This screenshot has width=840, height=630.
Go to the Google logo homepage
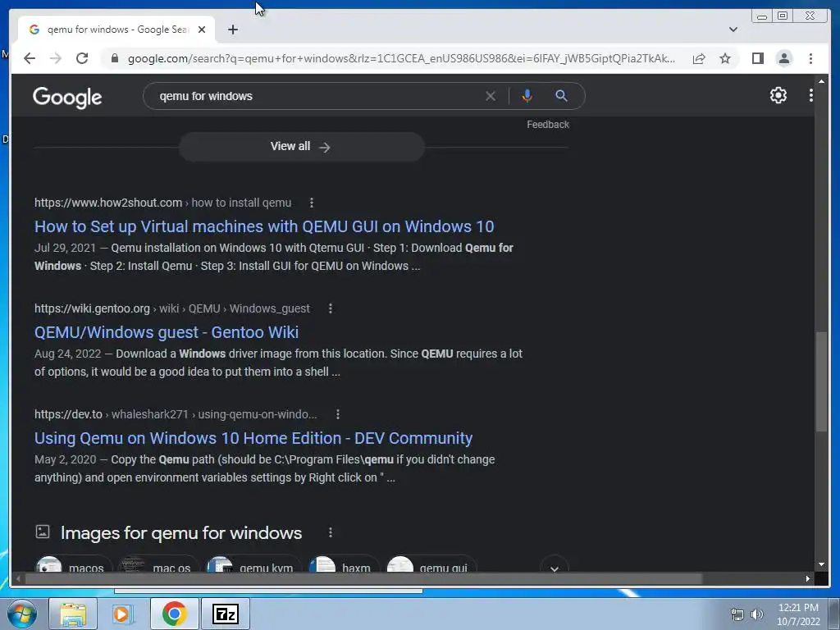coord(67,97)
